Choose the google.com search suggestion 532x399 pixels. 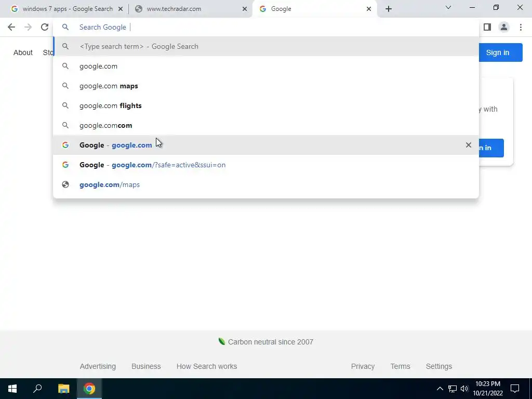[x=266, y=66]
